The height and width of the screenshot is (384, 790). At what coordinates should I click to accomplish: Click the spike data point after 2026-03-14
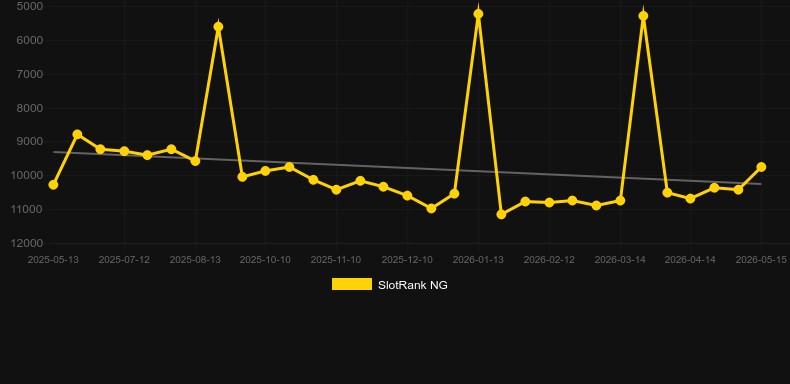[643, 16]
